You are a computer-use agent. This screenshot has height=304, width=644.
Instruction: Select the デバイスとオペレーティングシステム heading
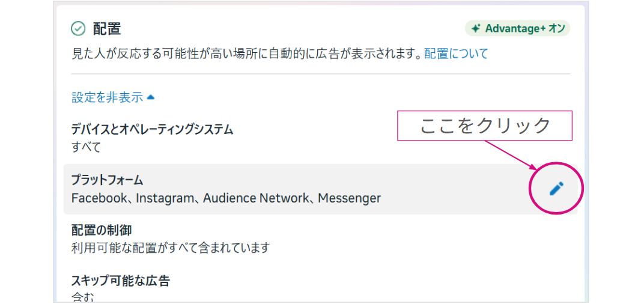coord(152,129)
